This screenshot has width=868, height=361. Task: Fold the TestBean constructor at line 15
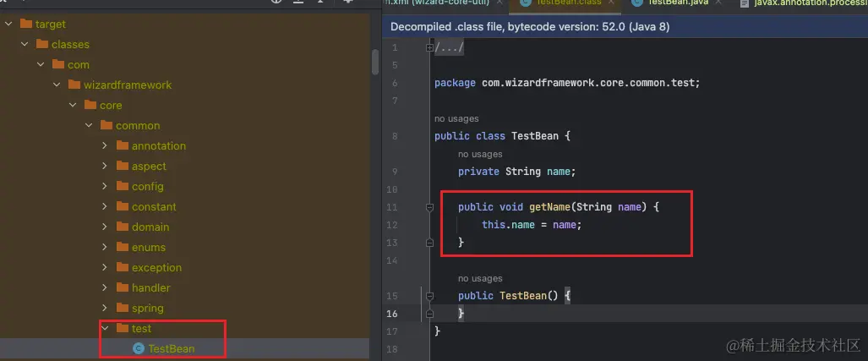coord(429,296)
